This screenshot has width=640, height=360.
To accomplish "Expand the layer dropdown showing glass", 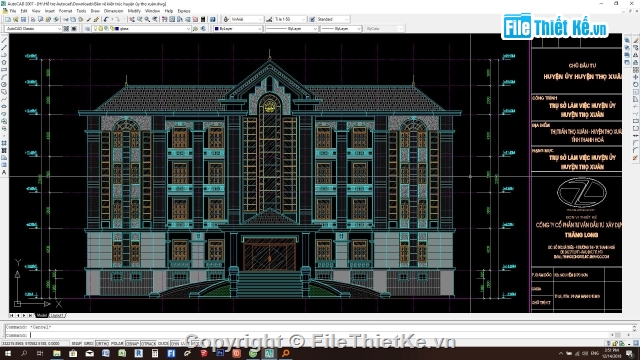I will click(x=142, y=29).
